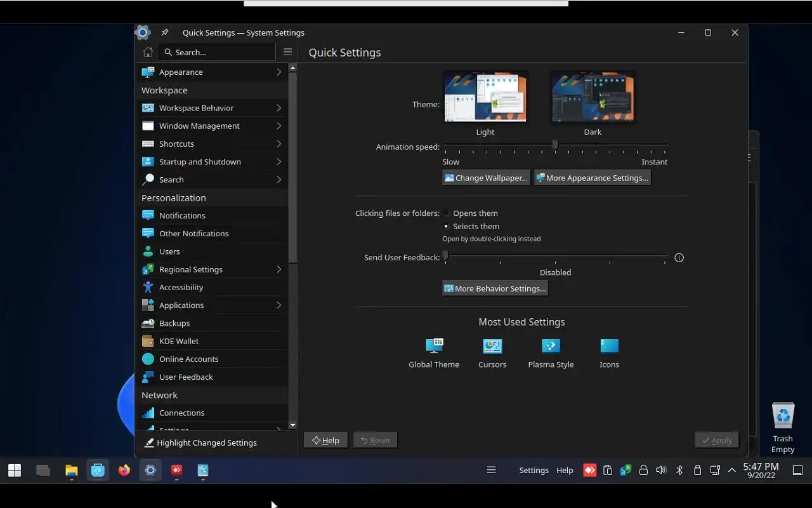Open Notifications settings

click(x=211, y=215)
